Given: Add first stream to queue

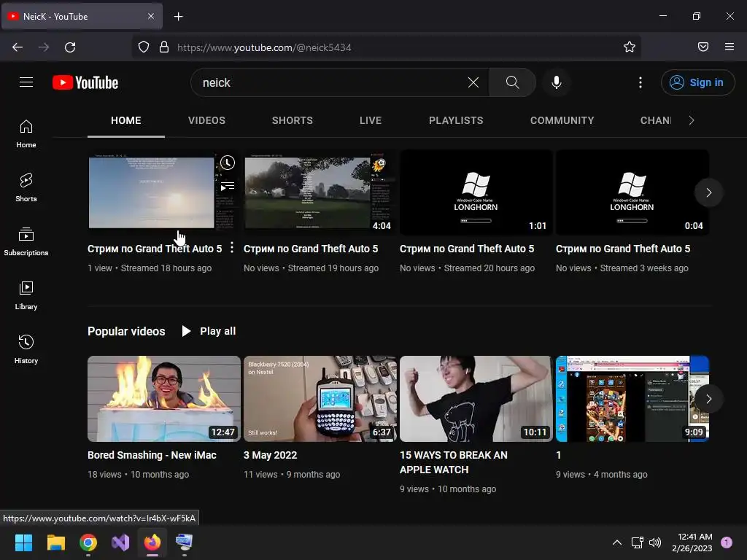Looking at the screenshot, I should pos(228,186).
